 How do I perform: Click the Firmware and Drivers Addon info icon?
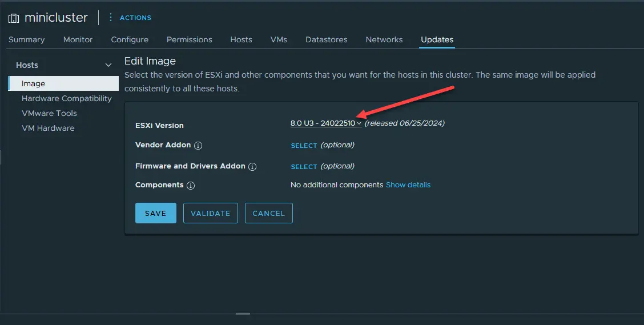click(252, 166)
